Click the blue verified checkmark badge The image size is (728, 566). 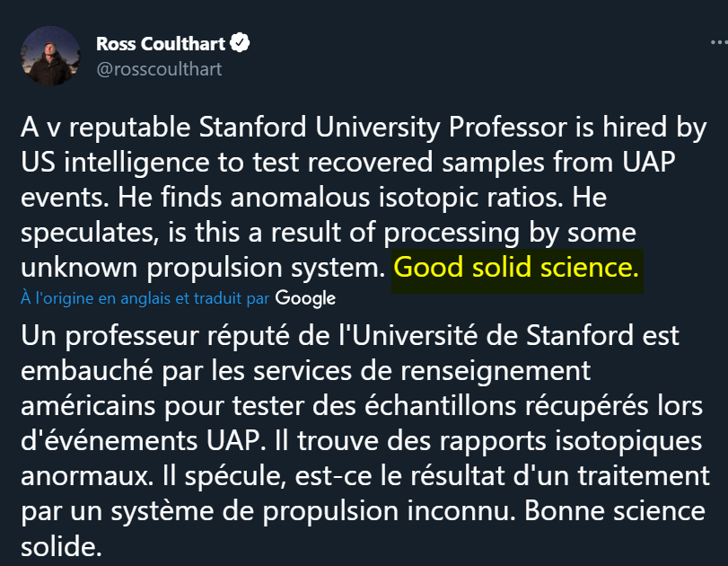click(x=240, y=43)
